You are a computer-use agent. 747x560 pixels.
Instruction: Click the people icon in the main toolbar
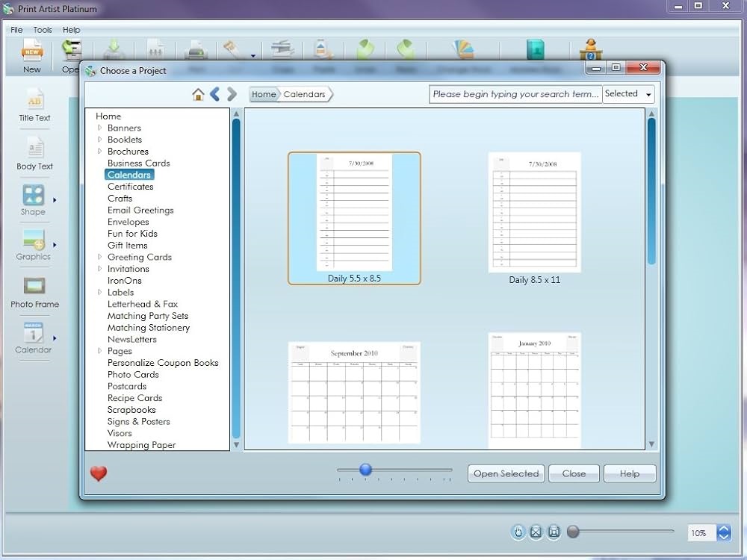click(x=155, y=50)
